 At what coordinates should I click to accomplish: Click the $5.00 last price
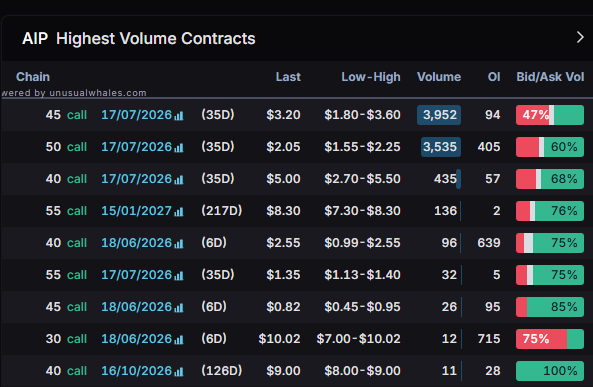(283, 179)
